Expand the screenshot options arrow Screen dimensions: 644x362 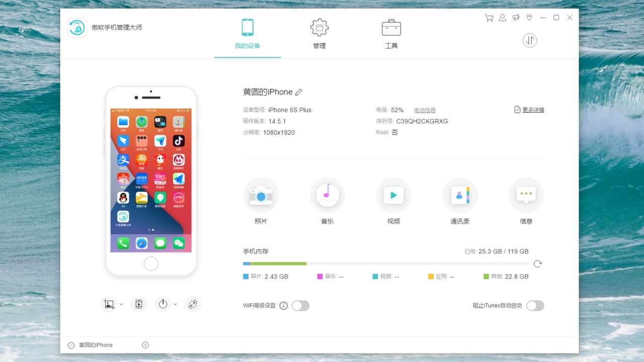(x=121, y=304)
